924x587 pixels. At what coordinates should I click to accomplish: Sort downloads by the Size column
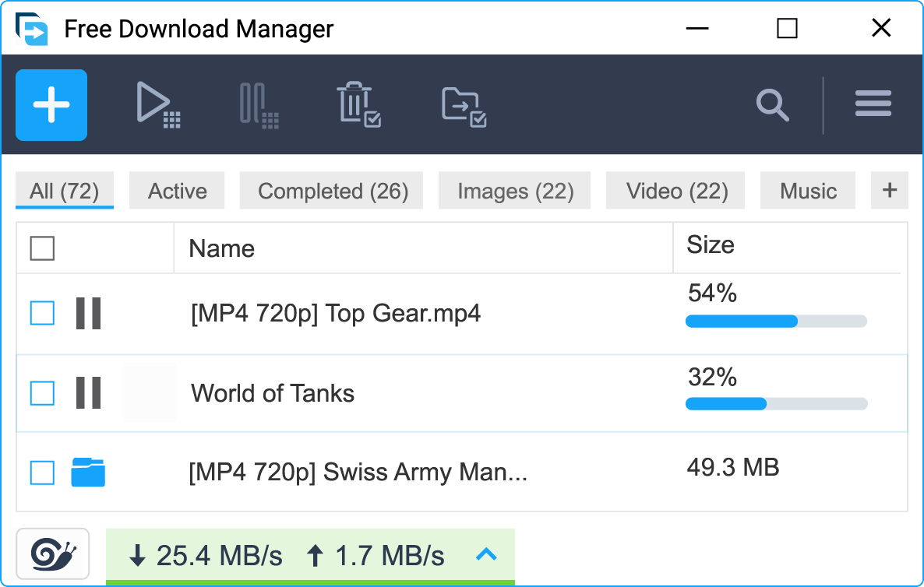tap(709, 245)
